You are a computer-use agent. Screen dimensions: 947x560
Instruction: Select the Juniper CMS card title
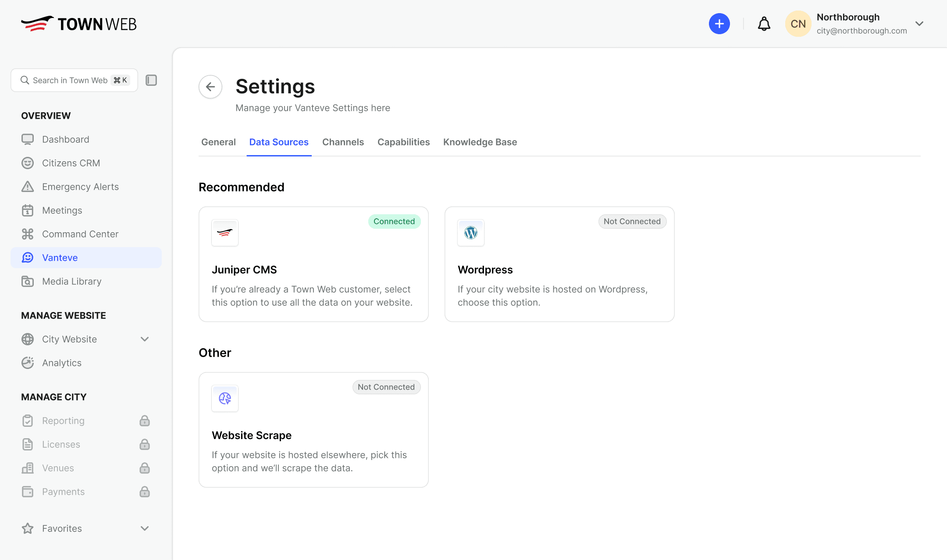(x=244, y=269)
